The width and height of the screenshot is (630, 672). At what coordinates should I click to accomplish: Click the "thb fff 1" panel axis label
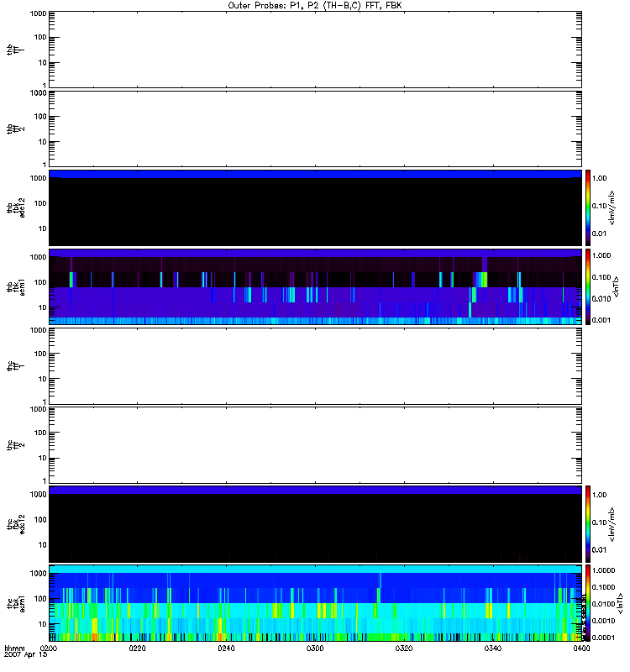tap(15, 50)
